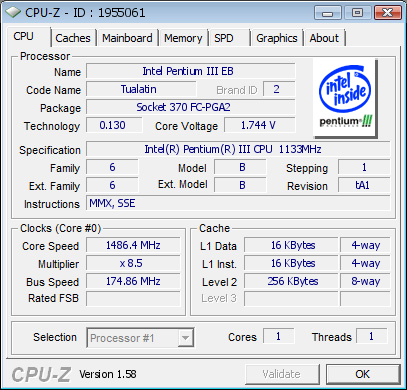
Task: Click the OK button
Action: click(x=363, y=374)
